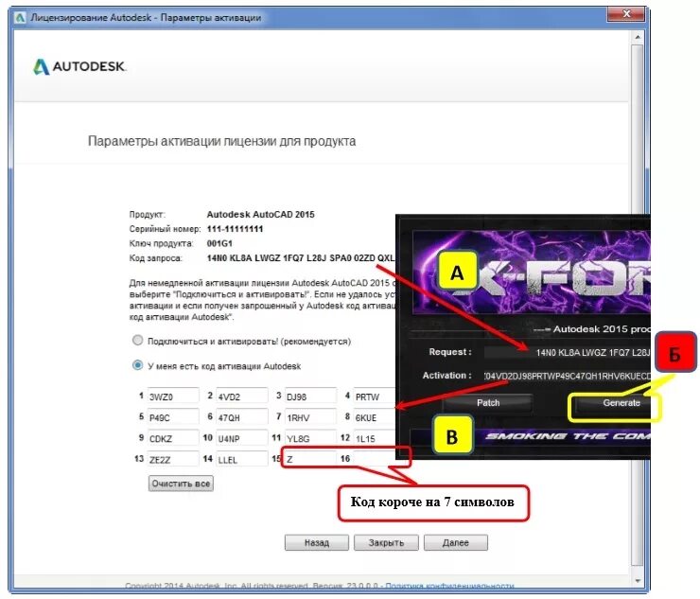
Task: Click the 'Далее' button
Action: coord(456,543)
